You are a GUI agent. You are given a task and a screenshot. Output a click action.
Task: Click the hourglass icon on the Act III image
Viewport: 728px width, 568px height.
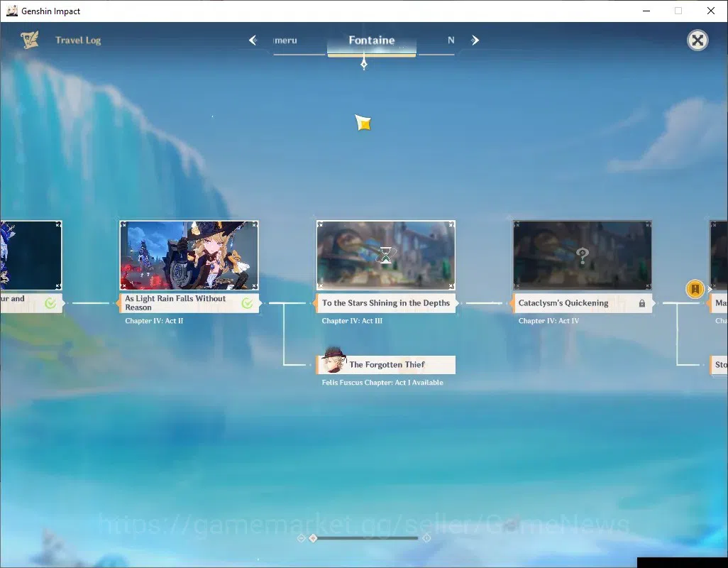(386, 255)
